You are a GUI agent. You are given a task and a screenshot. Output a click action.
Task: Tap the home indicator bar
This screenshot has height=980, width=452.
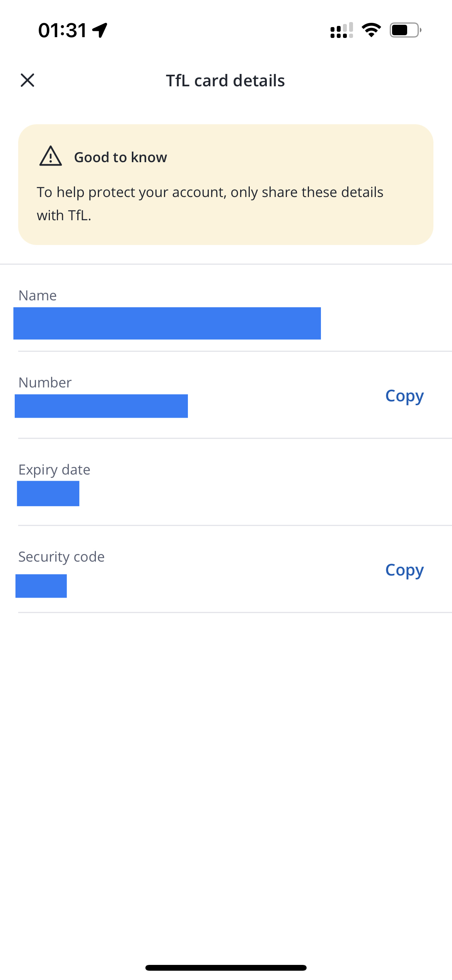click(x=226, y=968)
